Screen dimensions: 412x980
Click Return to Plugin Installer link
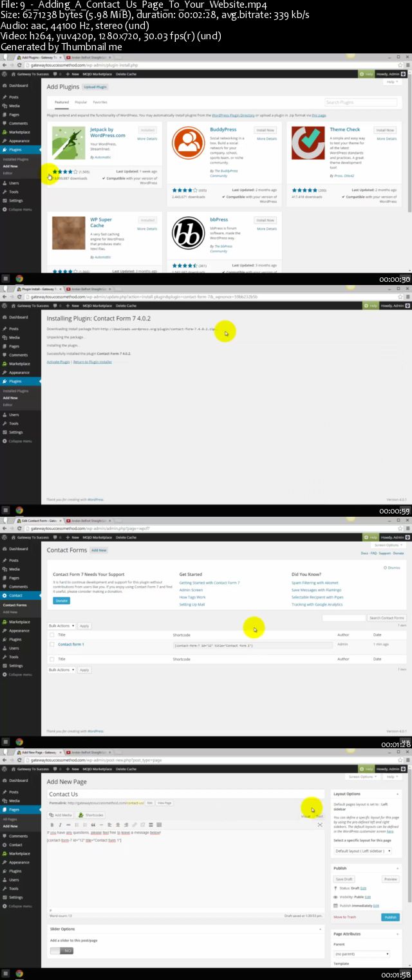point(93,362)
